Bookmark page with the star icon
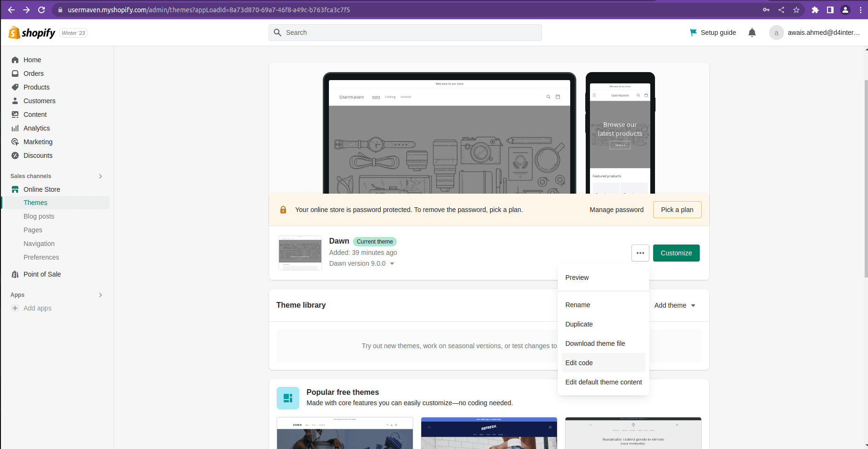 [796, 10]
